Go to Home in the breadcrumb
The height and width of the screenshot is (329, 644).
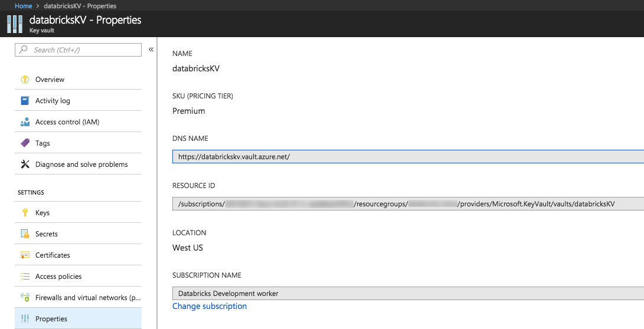(24, 6)
